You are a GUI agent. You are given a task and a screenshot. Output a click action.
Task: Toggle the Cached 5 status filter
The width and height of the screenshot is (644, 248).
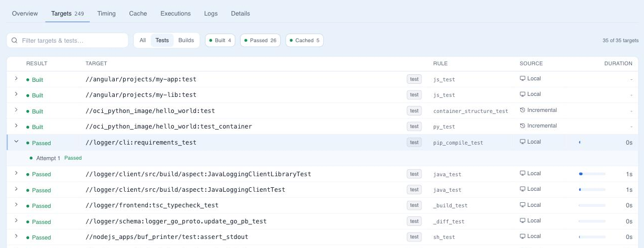tap(304, 40)
